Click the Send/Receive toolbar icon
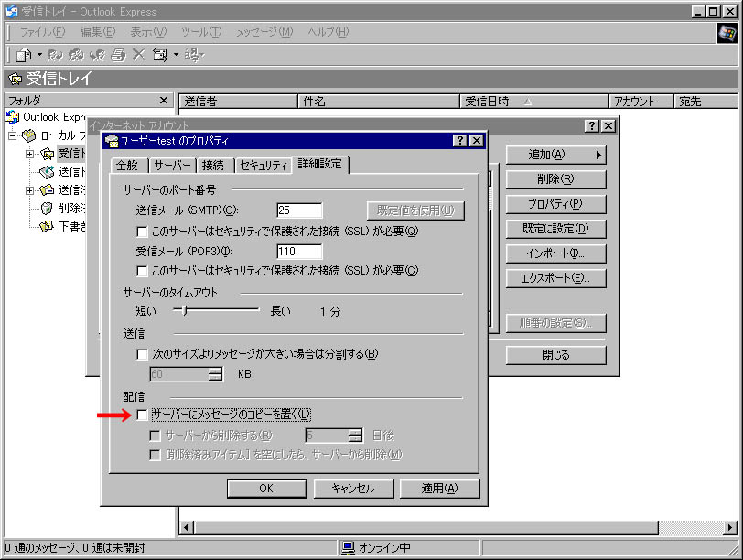The height and width of the screenshot is (560, 743). point(160,56)
